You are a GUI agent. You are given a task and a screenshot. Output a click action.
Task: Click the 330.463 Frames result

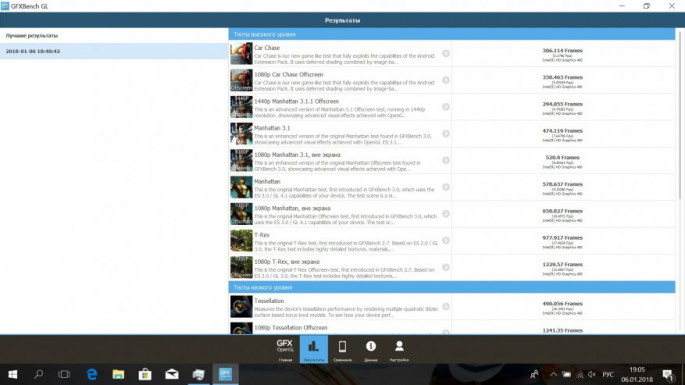tap(562, 77)
